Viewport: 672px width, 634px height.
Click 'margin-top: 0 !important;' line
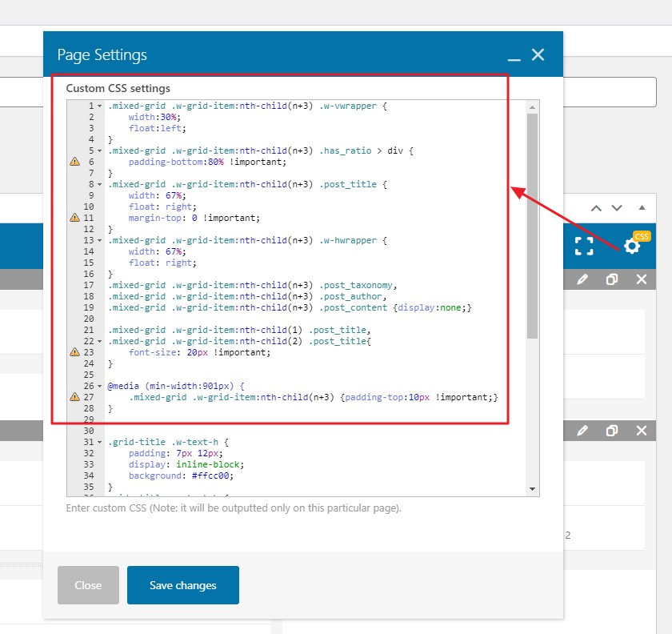(194, 218)
